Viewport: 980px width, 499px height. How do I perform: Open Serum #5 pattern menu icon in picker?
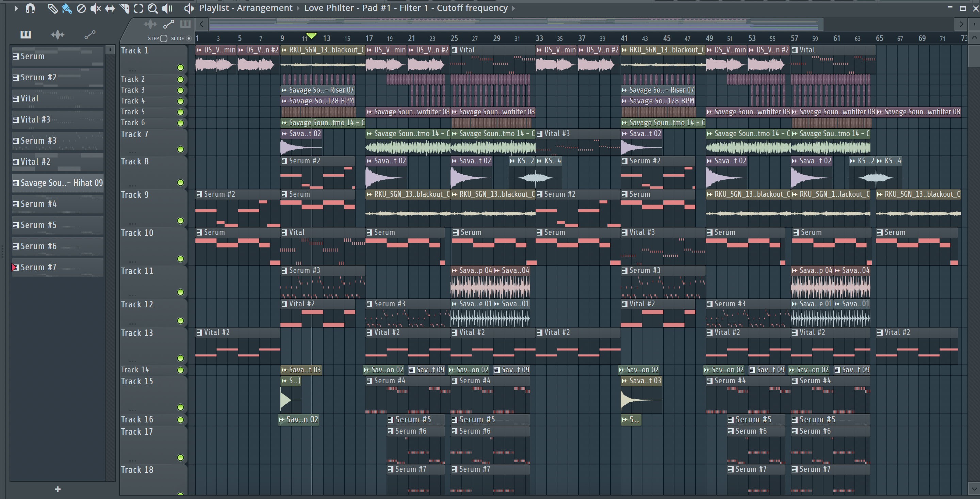[x=16, y=225]
